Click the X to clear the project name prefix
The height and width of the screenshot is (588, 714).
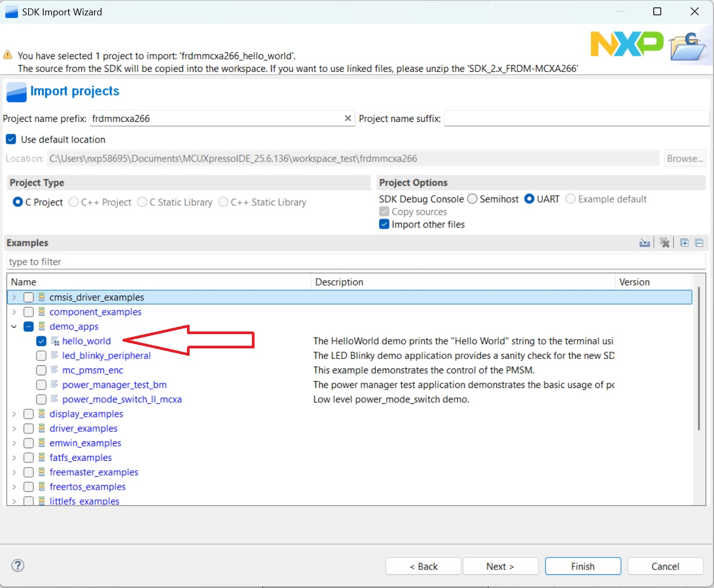coord(348,118)
